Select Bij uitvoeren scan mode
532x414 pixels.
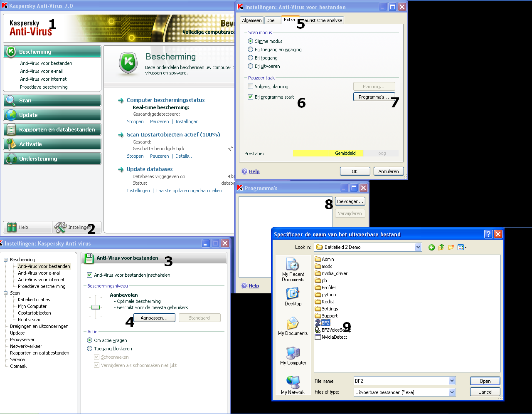[250, 66]
